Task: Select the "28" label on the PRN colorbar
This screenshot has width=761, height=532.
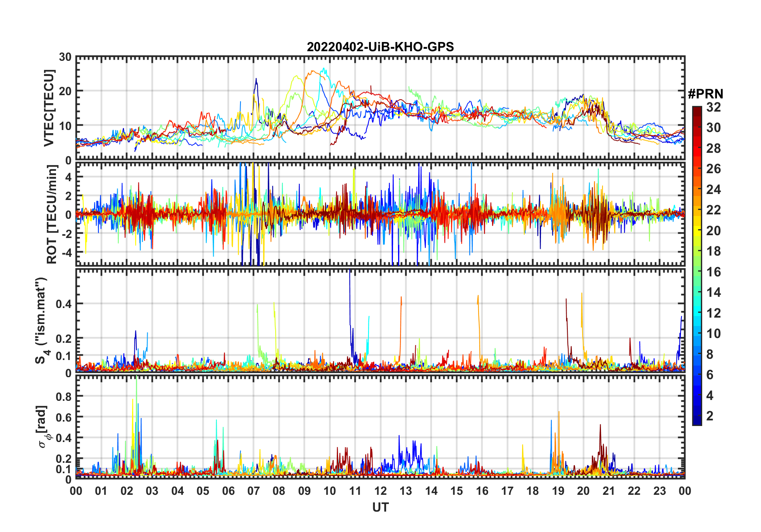Action: pos(713,148)
